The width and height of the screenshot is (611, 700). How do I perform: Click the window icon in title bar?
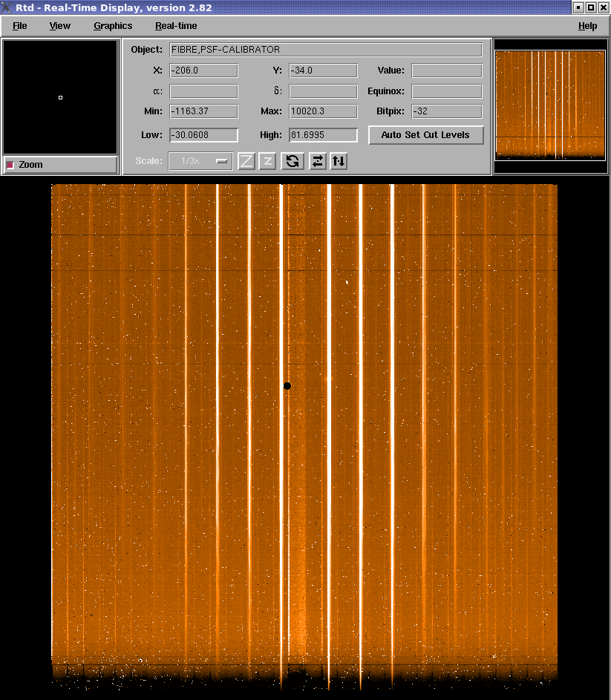pyautogui.click(x=7, y=7)
